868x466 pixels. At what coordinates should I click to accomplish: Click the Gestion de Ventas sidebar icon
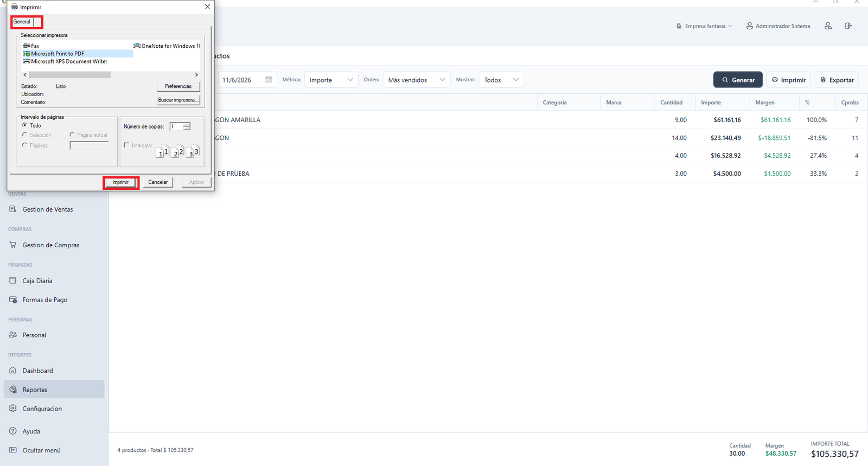pyautogui.click(x=13, y=209)
